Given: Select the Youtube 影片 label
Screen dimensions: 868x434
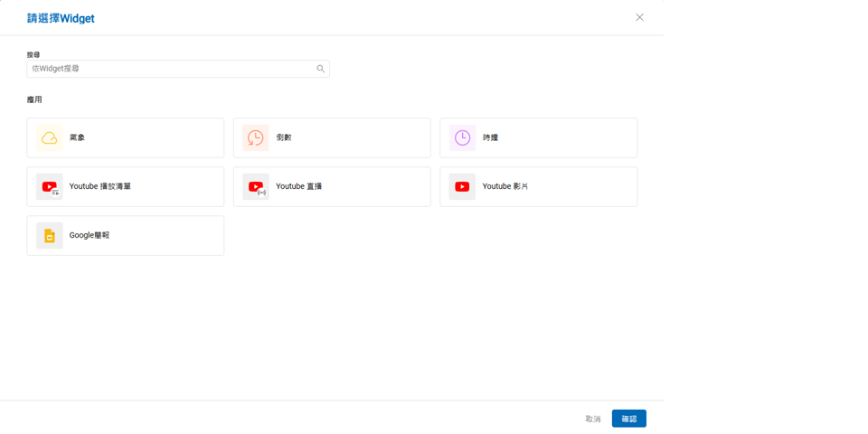Looking at the screenshot, I should click(x=505, y=187).
